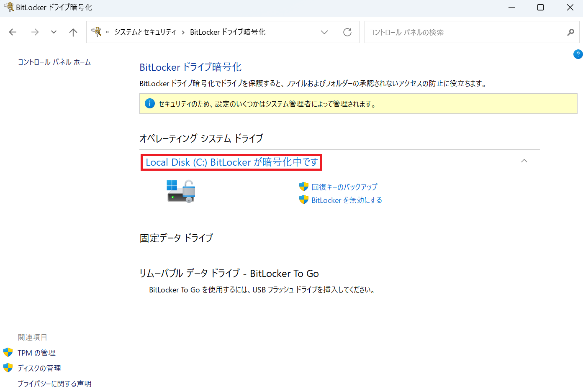Open ディスクの管理 link
583x392 pixels.
(x=39, y=369)
